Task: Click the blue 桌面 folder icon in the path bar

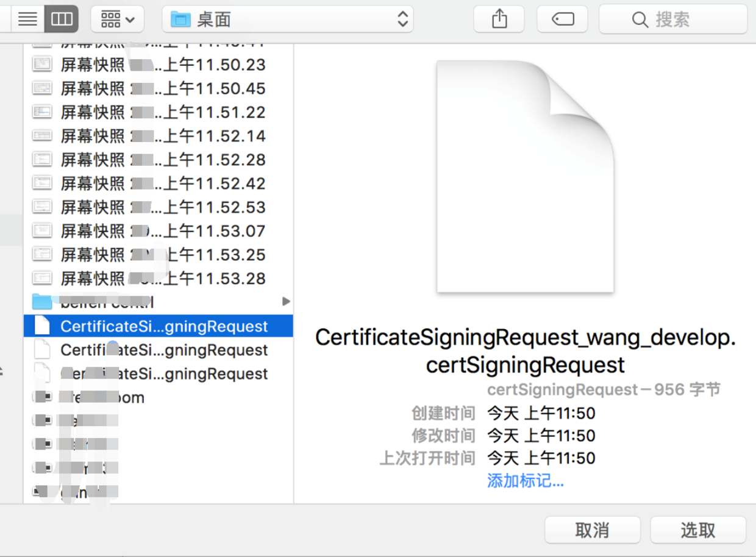Action: click(180, 19)
